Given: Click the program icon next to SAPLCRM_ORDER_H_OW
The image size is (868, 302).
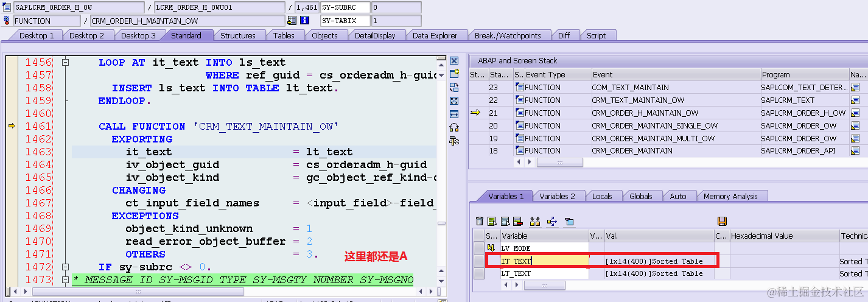Looking at the screenshot, I should 7,7.
